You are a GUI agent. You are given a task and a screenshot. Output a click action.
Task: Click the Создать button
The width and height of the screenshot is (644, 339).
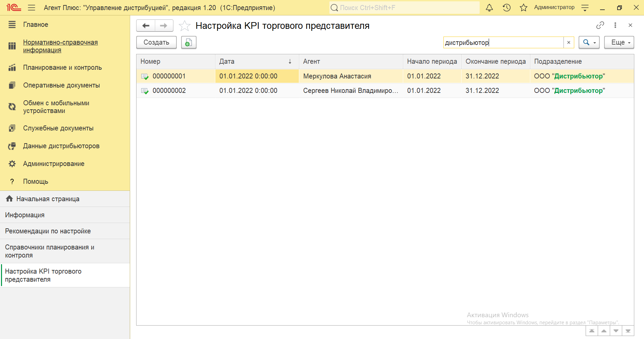point(156,42)
